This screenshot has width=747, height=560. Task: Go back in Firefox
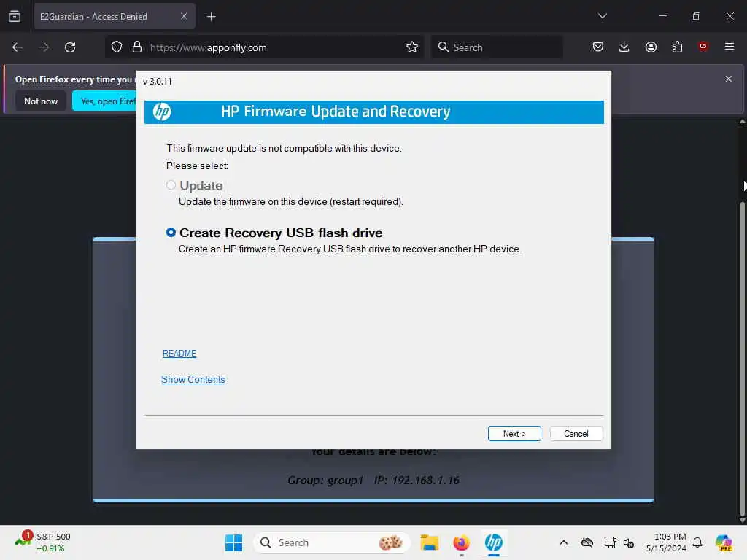click(x=18, y=47)
